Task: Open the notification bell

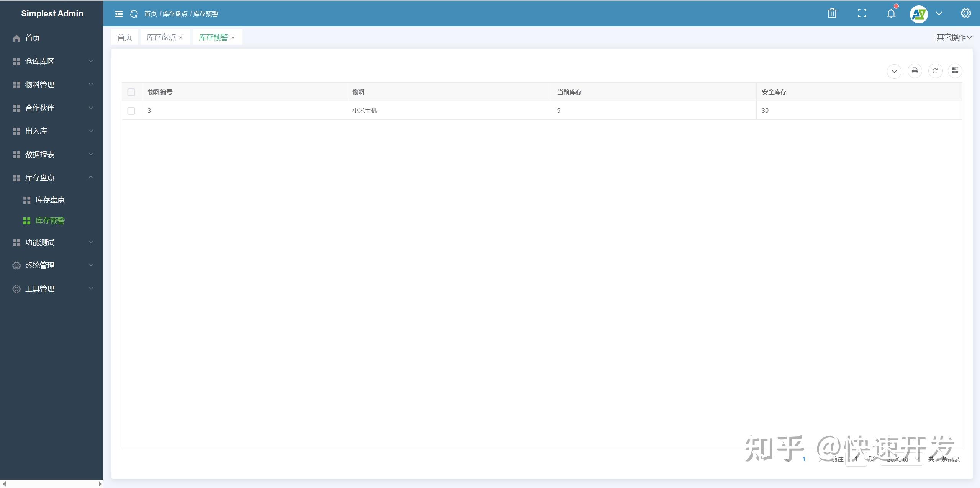Action: pos(891,13)
